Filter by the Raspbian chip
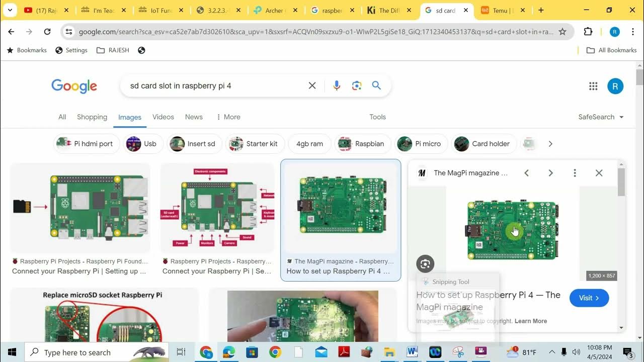 [363, 144]
